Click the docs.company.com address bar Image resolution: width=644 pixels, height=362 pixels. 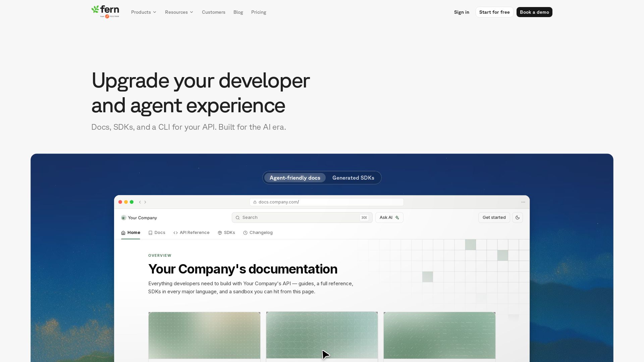click(326, 202)
